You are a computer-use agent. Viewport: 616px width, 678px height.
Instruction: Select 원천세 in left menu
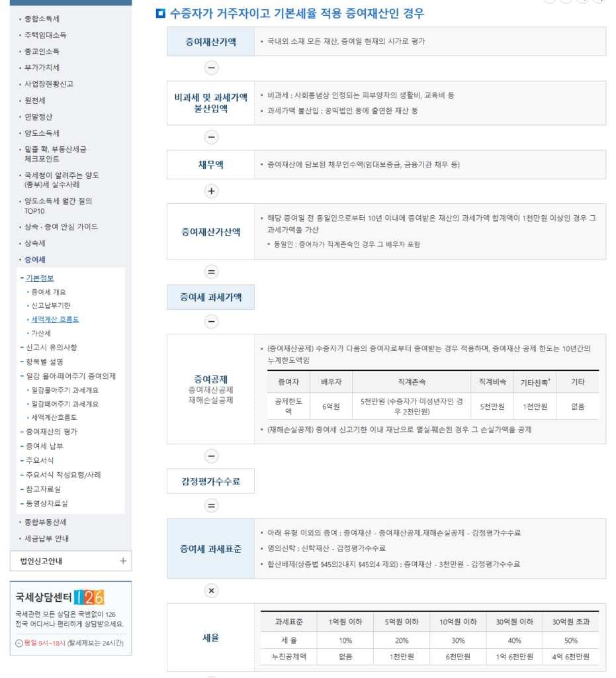pos(35,101)
